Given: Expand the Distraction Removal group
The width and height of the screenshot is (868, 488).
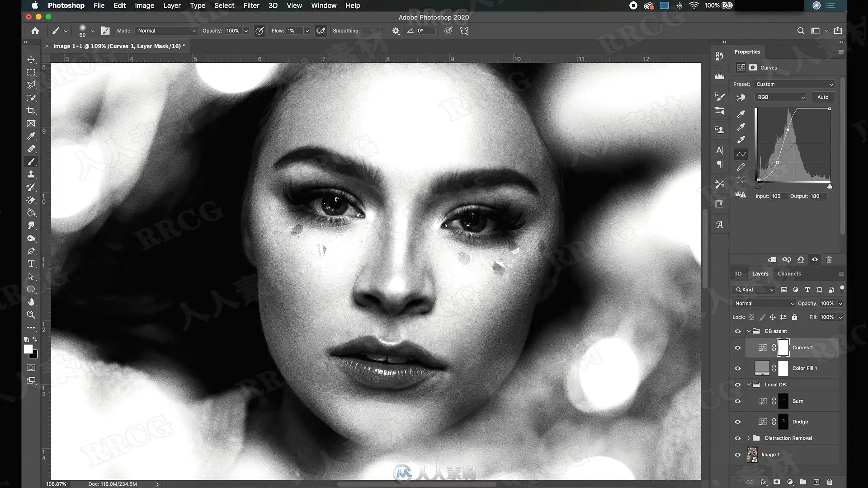Looking at the screenshot, I should (748, 438).
